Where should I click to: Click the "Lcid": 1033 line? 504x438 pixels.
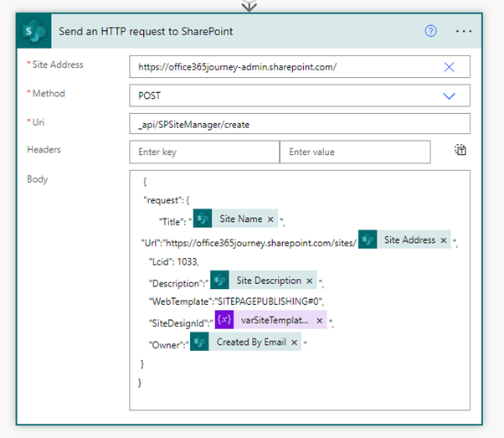tap(174, 262)
